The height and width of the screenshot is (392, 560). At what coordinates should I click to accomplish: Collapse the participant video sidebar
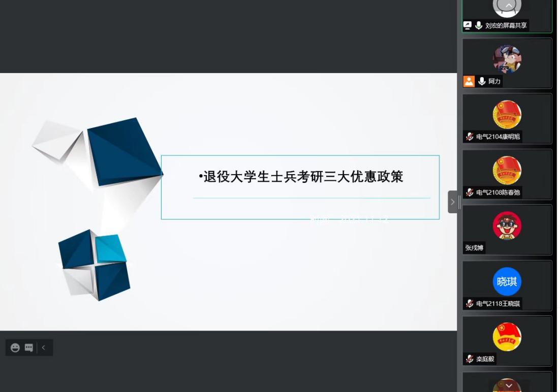click(452, 202)
